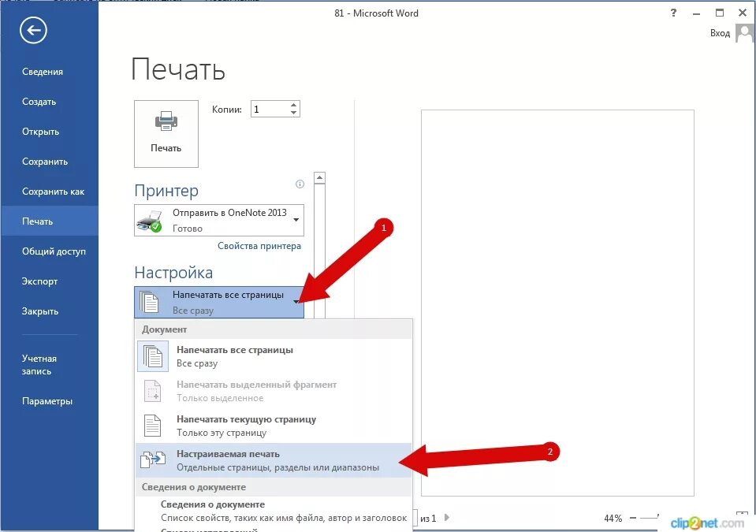The image size is (756, 532).
Task: Click the Copies number field
Action: [270, 109]
